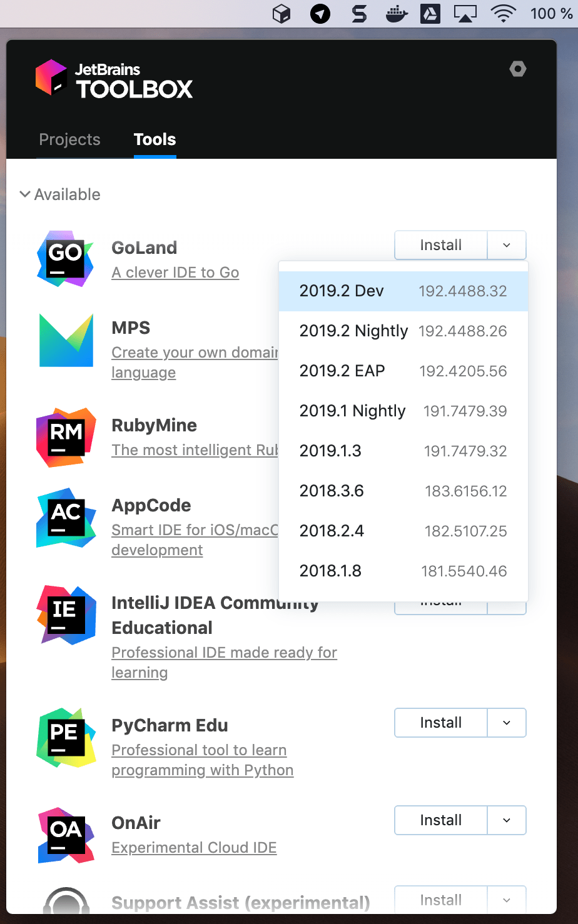Open Toolbox cube icon in menu bar

[281, 13]
